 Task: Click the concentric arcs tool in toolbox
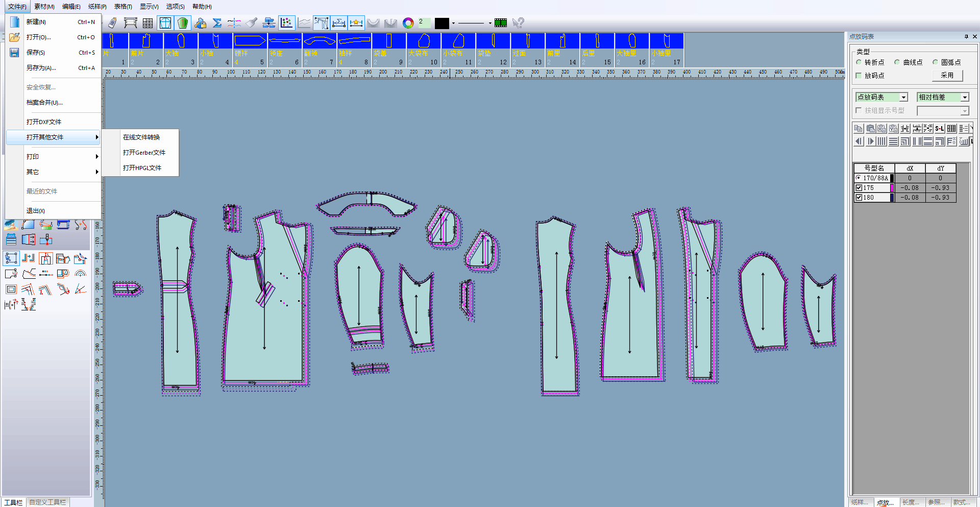click(x=80, y=274)
